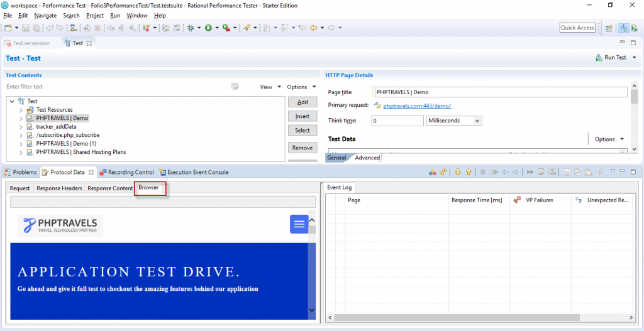Select /subscribe.php_subscribe in the test tree
This screenshot has height=331, width=644.
[68, 135]
